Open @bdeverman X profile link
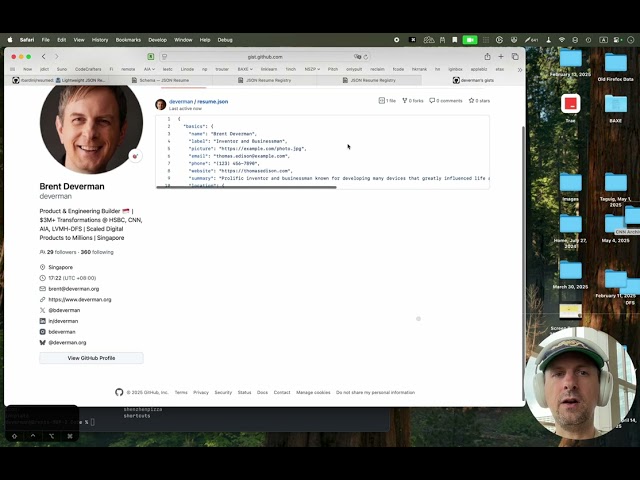 [x=64, y=310]
